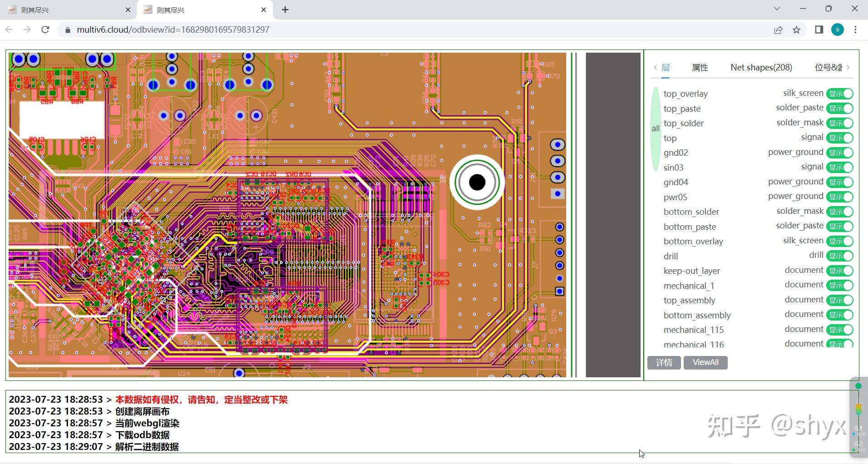Viewport: 868px width, 464px height.
Task: Open the tab search dropdown arrow
Action: click(776, 9)
